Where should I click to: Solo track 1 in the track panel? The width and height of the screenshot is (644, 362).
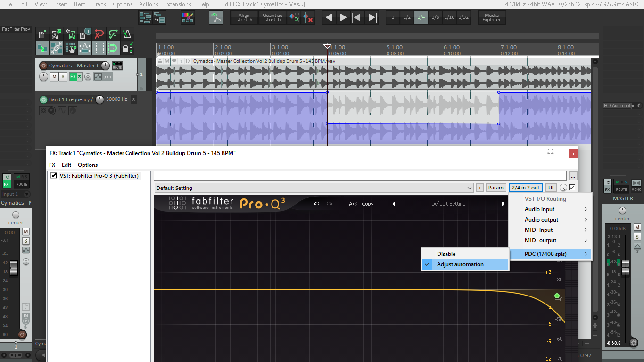tap(63, 77)
